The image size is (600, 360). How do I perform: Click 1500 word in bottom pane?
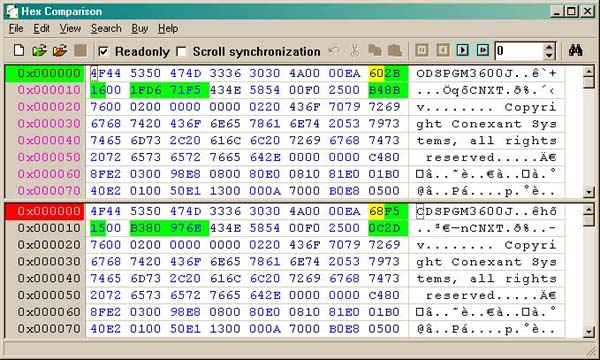pyautogui.click(x=106, y=228)
